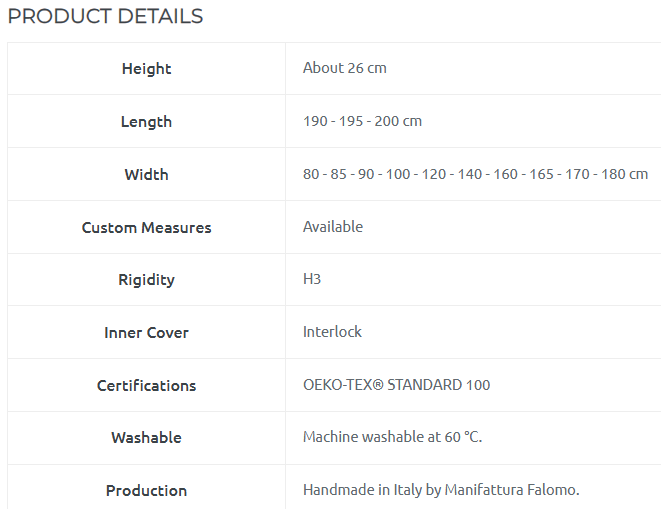Viewport: 661px width, 509px height.
Task: Select the Interlock inner cover value
Action: [332, 332]
